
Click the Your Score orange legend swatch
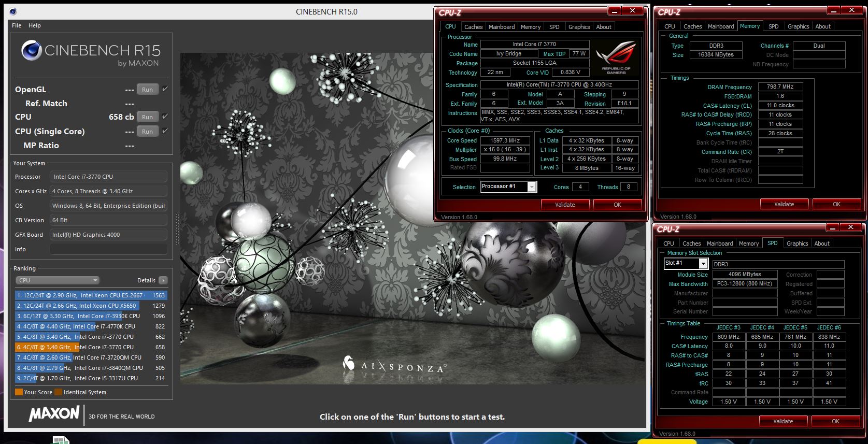19,392
